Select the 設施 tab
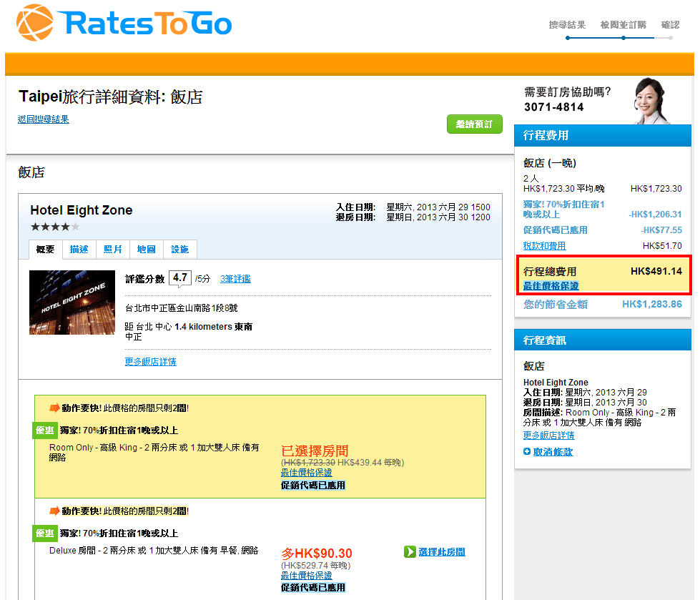 click(180, 250)
